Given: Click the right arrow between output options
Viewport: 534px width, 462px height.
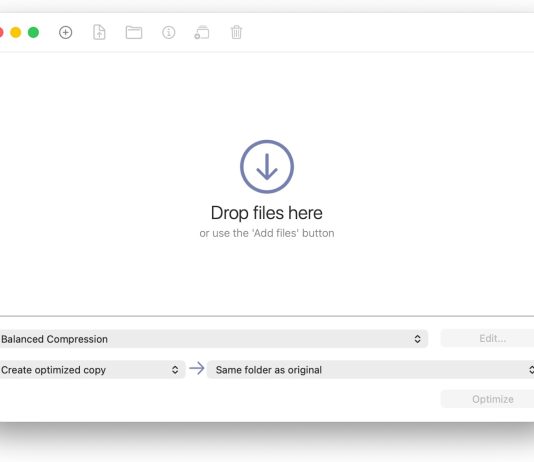Looking at the screenshot, I should coord(197,368).
